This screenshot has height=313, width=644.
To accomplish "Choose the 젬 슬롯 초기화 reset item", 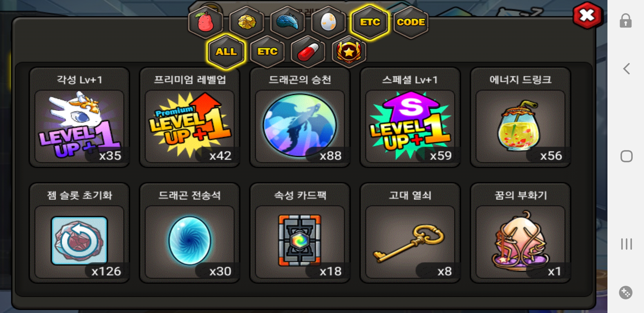I will (x=79, y=233).
